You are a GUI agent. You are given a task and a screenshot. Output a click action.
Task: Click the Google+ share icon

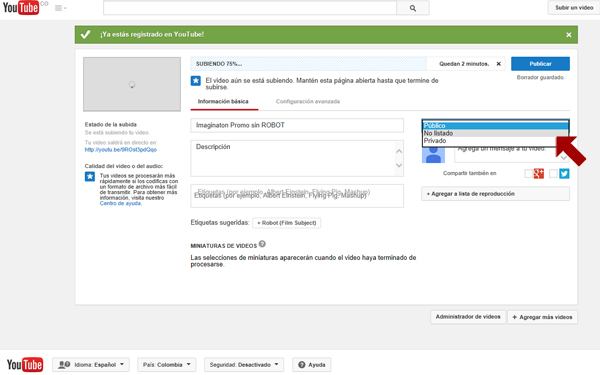(x=539, y=174)
